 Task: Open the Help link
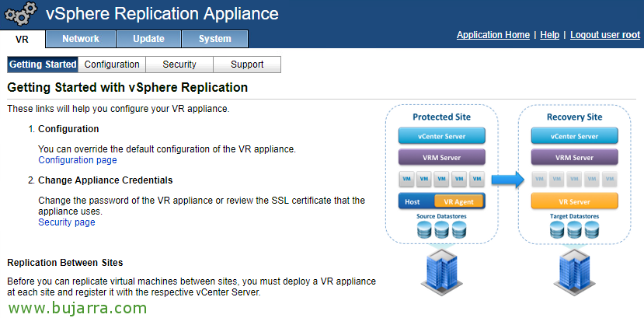click(x=549, y=35)
